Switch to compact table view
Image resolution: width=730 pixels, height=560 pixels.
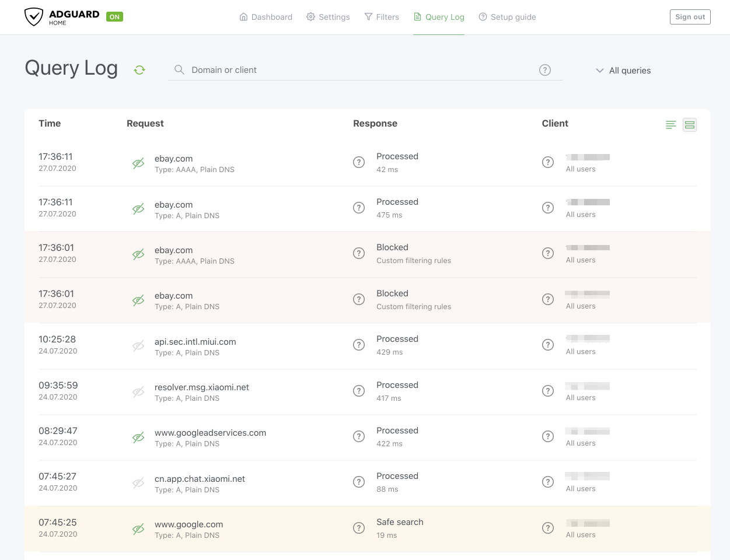[x=670, y=125]
